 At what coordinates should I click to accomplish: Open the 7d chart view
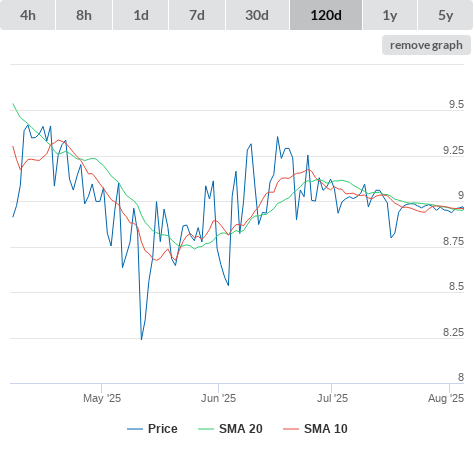(197, 15)
